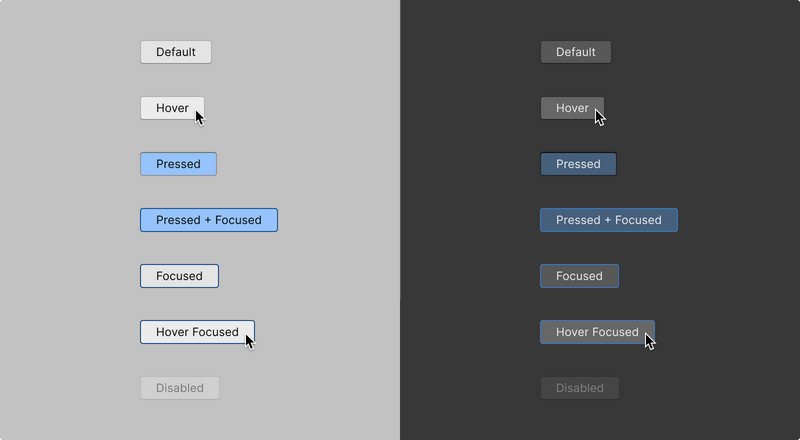Click the Default button in dark theme

575,52
